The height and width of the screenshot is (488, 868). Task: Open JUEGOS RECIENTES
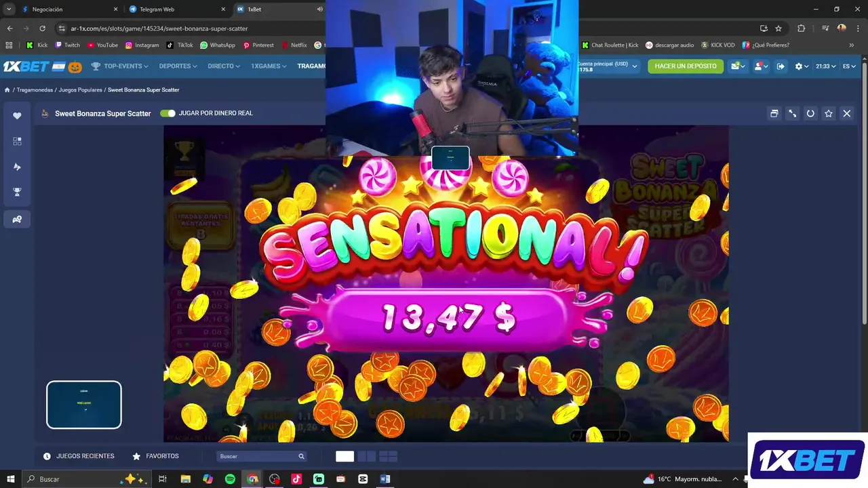(79, 456)
